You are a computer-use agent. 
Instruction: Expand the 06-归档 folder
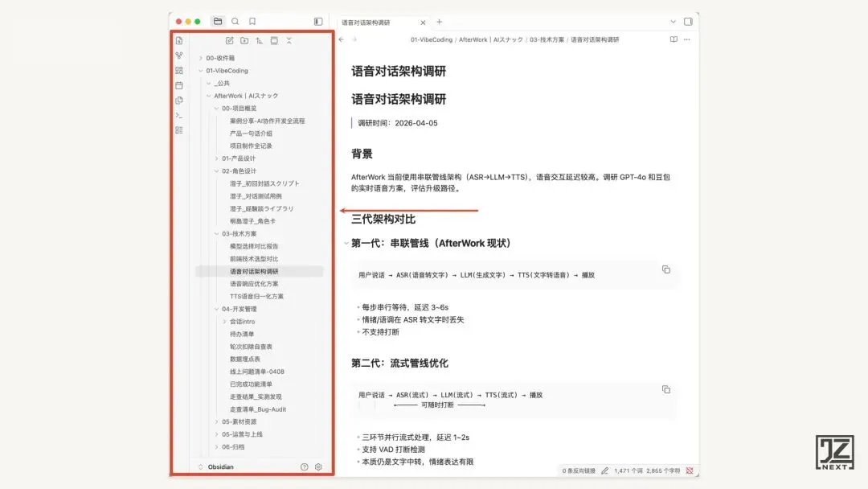pos(216,447)
